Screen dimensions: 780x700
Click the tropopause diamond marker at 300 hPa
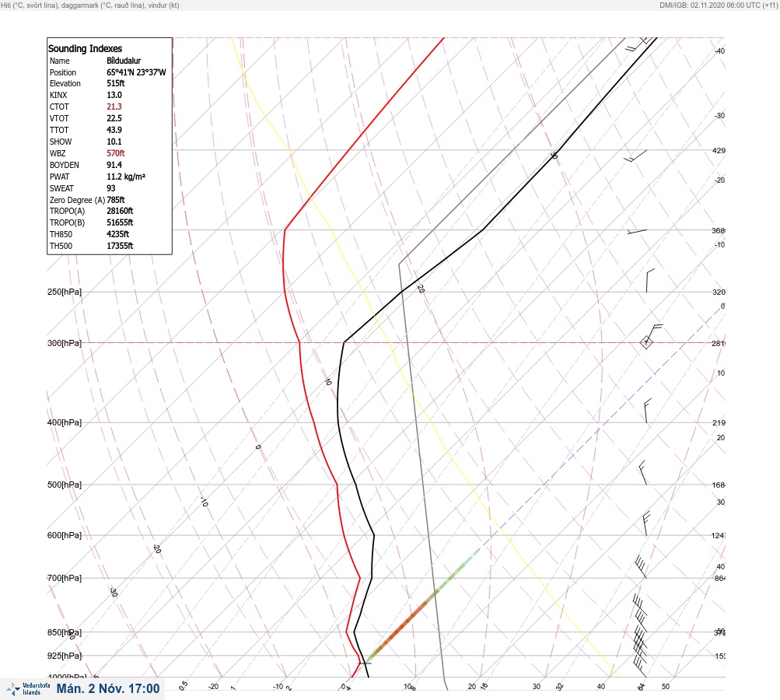tap(646, 342)
